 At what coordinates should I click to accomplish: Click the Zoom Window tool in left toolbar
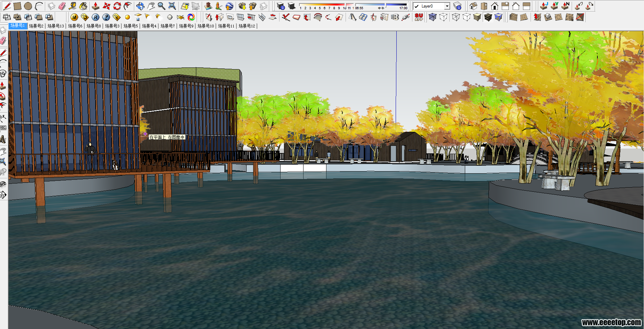tap(3, 162)
